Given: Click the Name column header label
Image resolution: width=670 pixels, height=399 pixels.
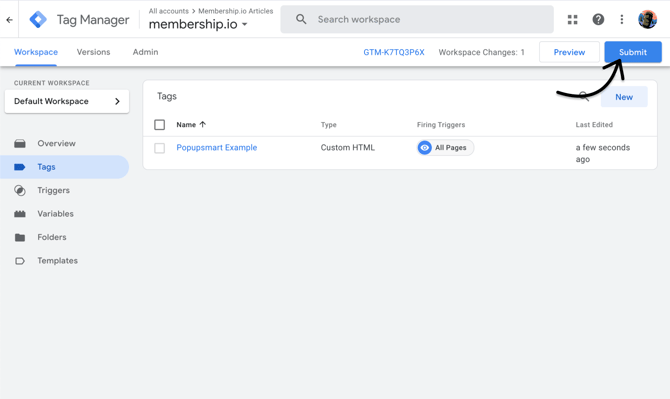Looking at the screenshot, I should click(x=186, y=125).
